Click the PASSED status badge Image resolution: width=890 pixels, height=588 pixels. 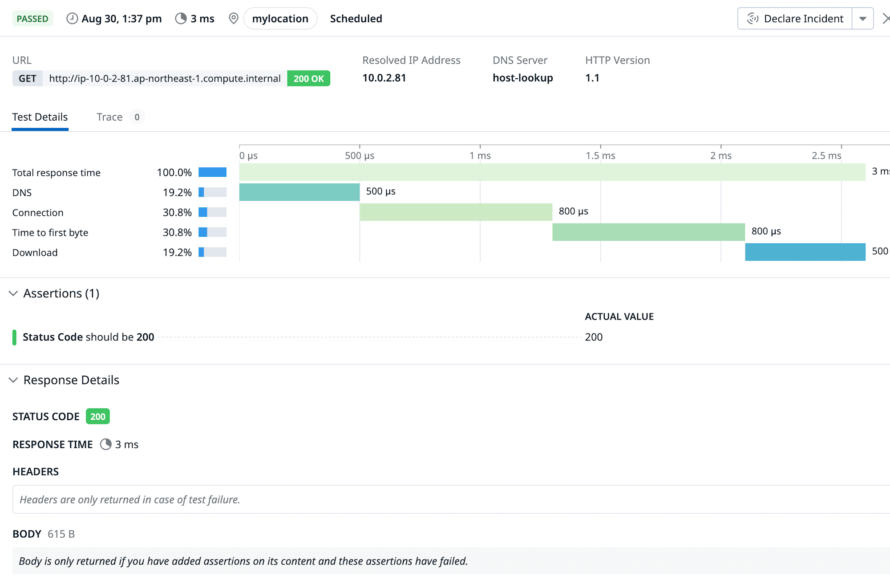pyautogui.click(x=32, y=19)
